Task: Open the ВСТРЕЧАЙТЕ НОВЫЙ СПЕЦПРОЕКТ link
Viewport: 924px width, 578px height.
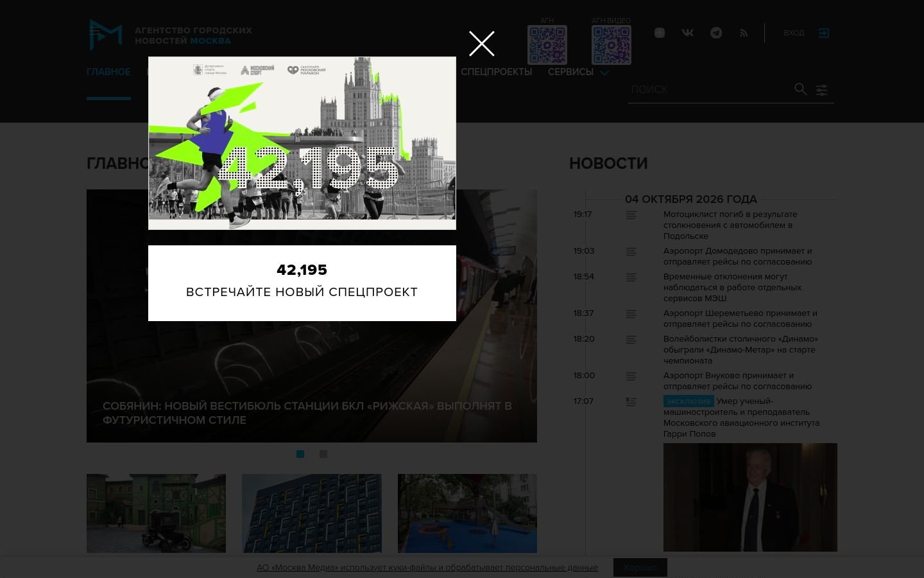Action: [302, 292]
